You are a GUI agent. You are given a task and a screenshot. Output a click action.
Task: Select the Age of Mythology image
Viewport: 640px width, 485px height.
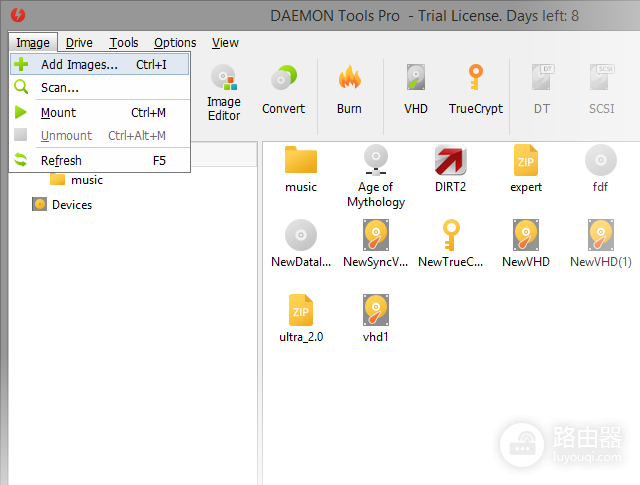coord(376,176)
